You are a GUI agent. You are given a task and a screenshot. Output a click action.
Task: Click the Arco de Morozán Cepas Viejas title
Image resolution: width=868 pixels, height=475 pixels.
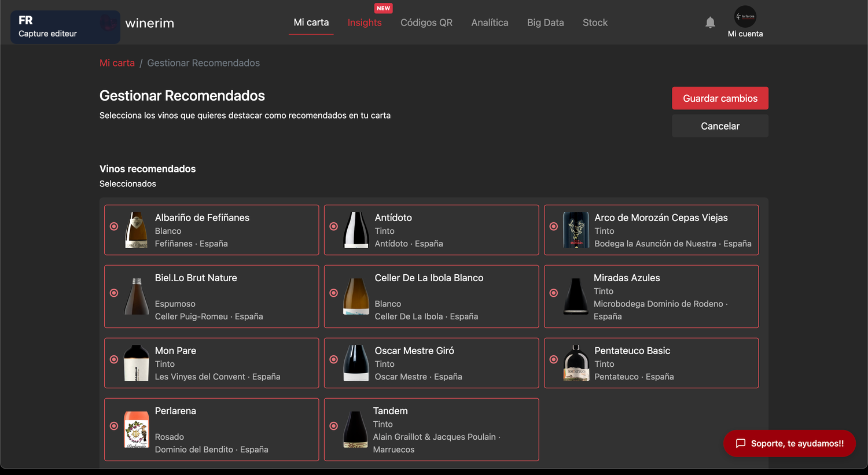point(661,218)
